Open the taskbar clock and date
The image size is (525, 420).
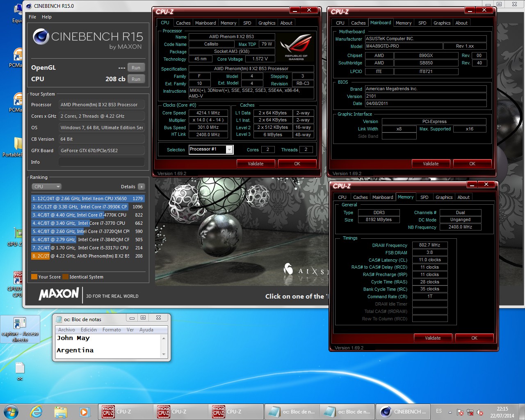pyautogui.click(x=502, y=412)
